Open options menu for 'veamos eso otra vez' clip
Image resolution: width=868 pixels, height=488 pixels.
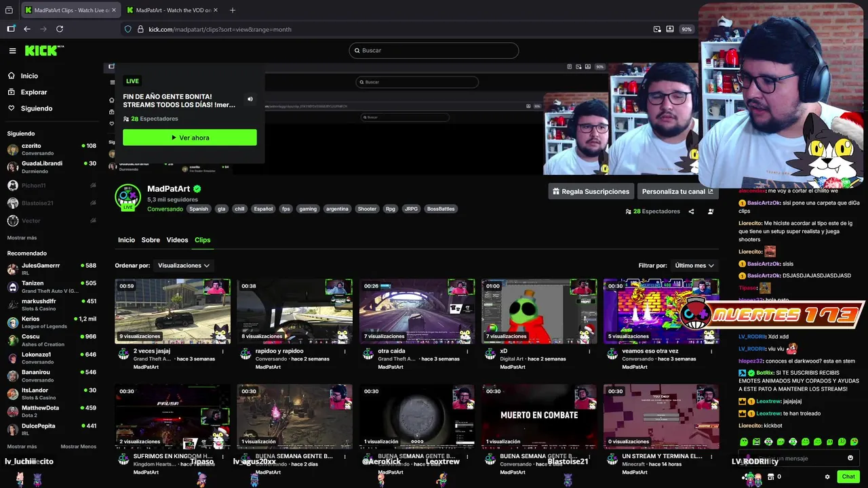pyautogui.click(x=711, y=351)
